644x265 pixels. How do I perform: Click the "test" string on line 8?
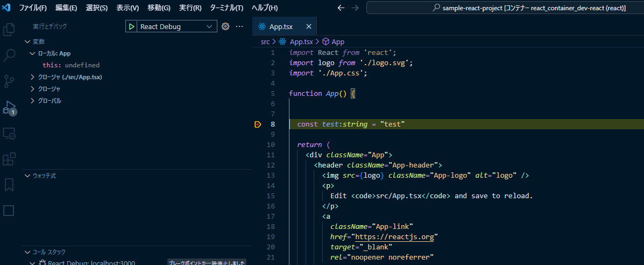[x=392, y=124]
